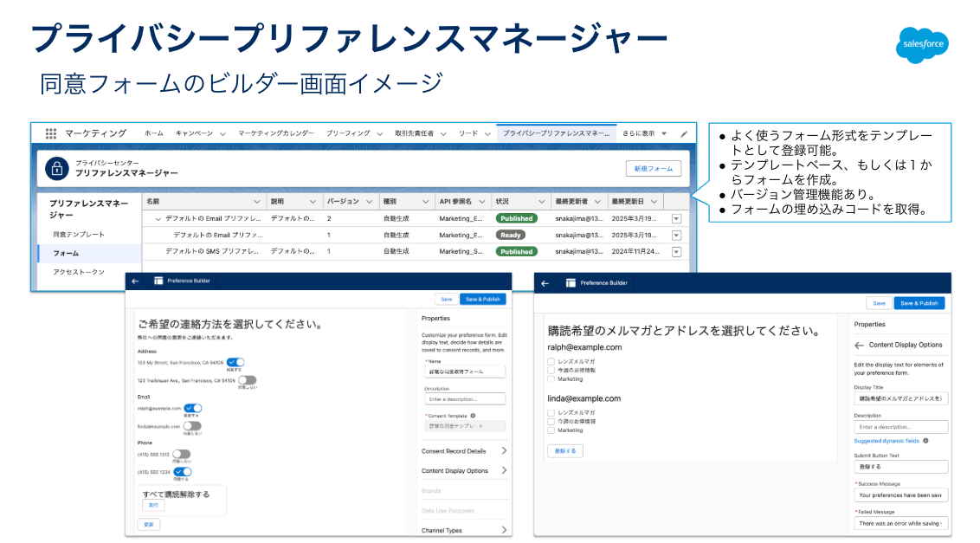Open 最終更新日 column header menu chevron
Screen dimensions: 980x543
point(654,202)
